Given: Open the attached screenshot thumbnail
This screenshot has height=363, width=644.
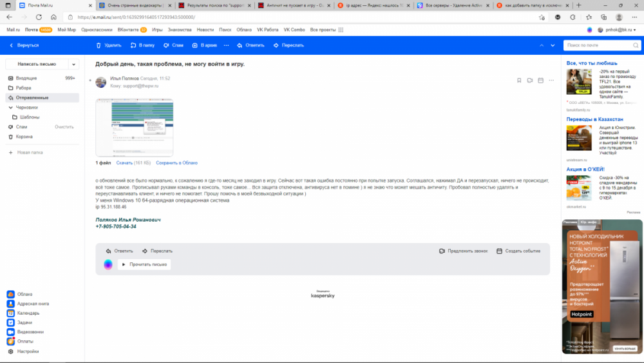Looking at the screenshot, I should 135,127.
